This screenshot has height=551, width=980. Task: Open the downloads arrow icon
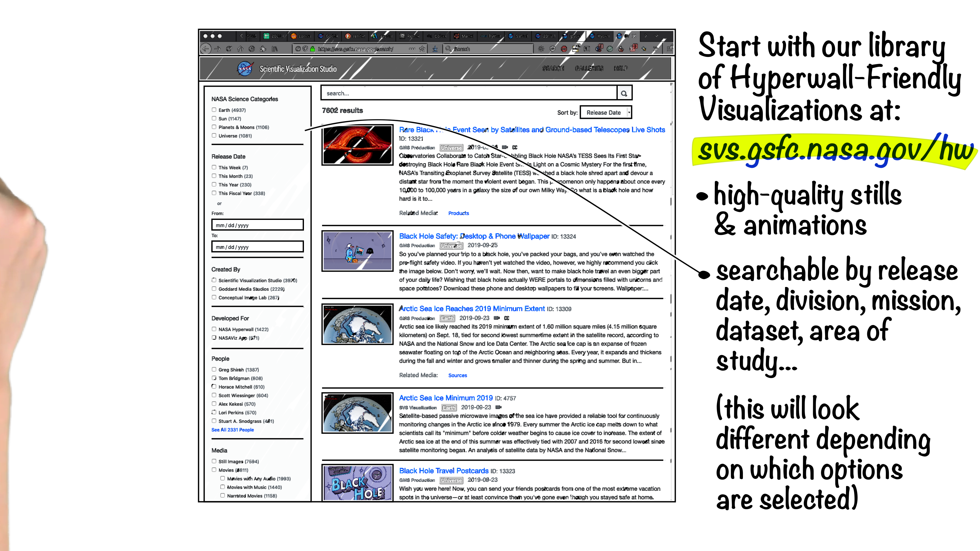pyautogui.click(x=435, y=49)
